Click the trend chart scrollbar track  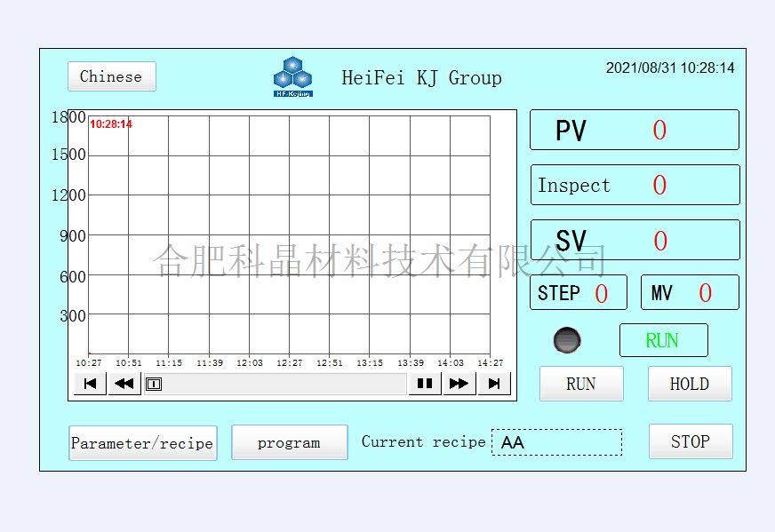[284, 384]
